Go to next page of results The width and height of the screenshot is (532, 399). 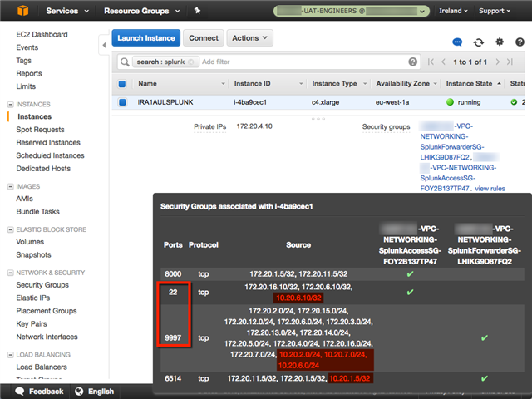click(497, 62)
